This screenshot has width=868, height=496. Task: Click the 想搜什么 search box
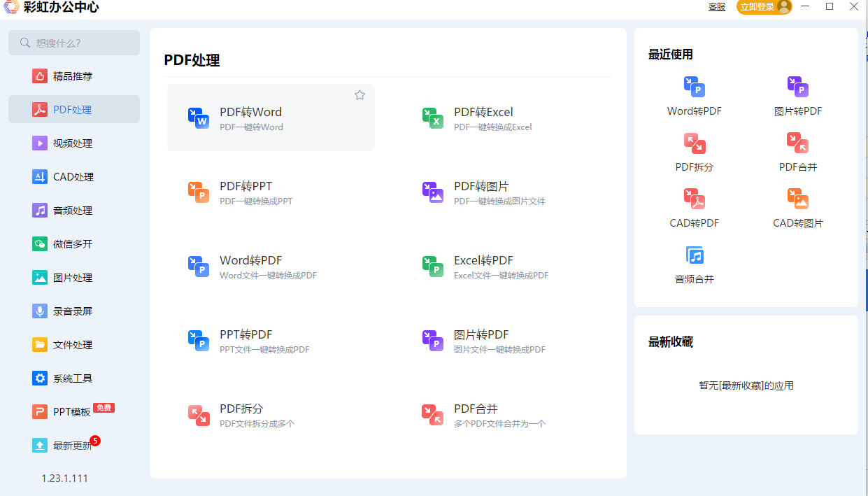(74, 43)
